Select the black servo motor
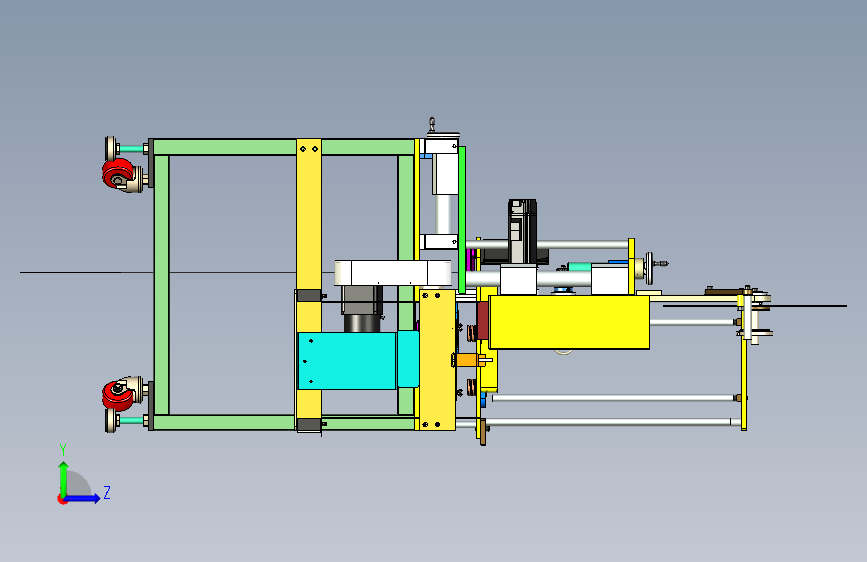The image size is (867, 562). coord(523,231)
